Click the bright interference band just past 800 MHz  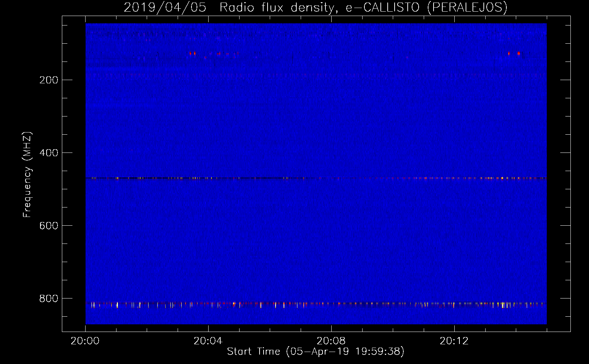click(316, 305)
